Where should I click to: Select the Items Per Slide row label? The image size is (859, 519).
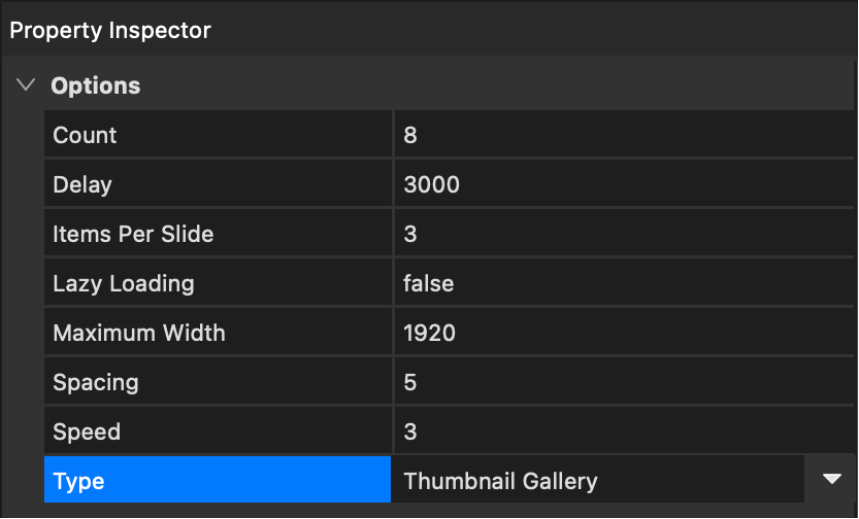(x=133, y=234)
